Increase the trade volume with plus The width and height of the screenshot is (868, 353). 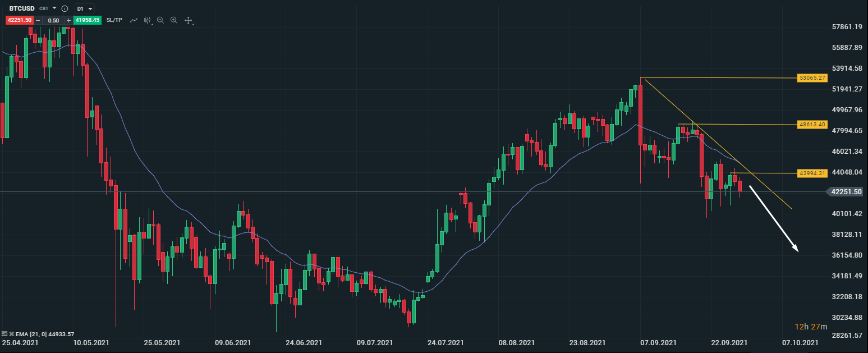(x=68, y=20)
